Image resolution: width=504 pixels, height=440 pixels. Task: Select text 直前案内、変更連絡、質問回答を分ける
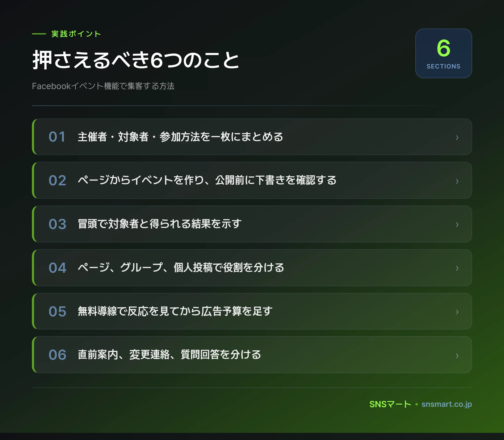169,355
